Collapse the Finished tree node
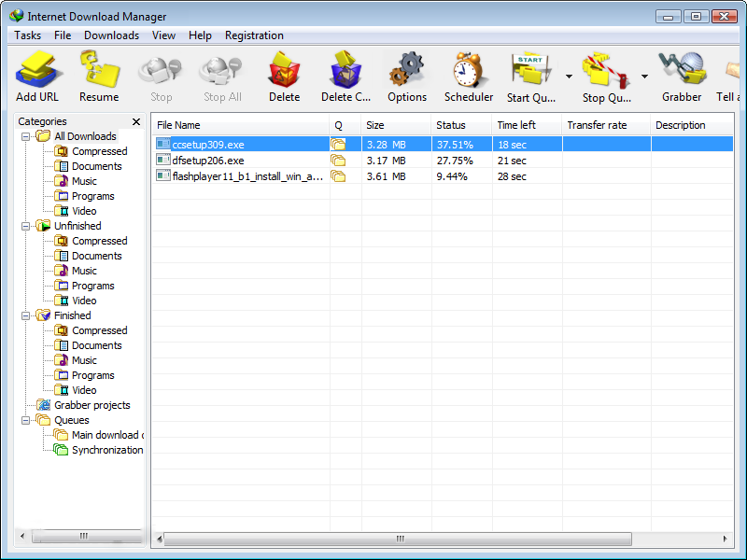Viewport: 747px width, 560px height. point(26,315)
